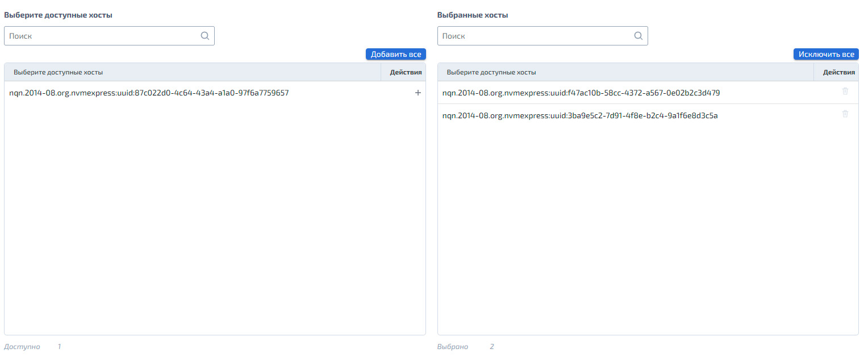Delete host 3ba9e5c2 via its trash icon
The height and width of the screenshot is (357, 868).
[x=845, y=114]
